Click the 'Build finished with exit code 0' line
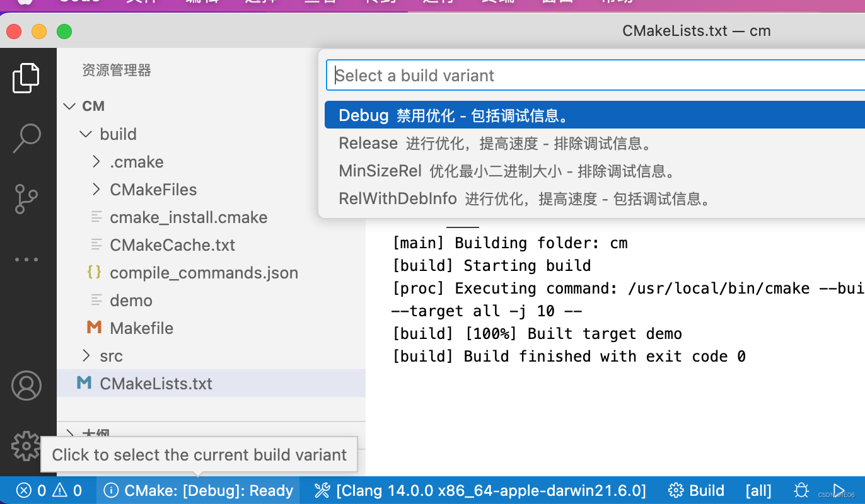 point(569,356)
